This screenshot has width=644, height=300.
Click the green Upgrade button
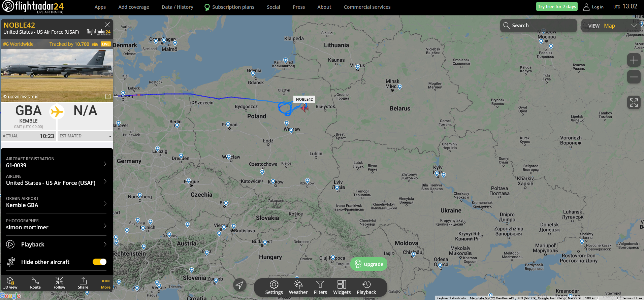coord(369,264)
